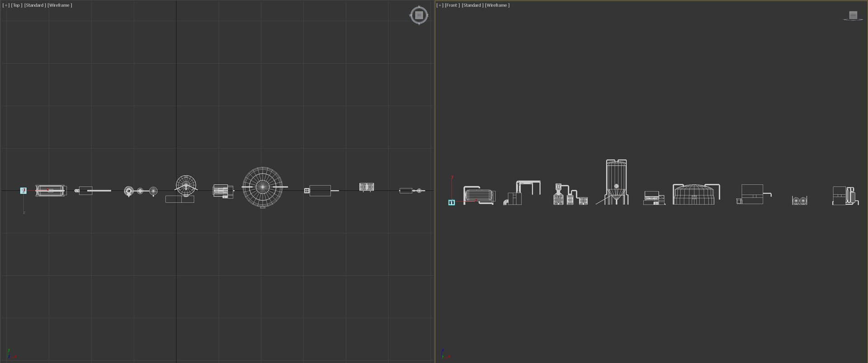Click the [Top] view label menu
This screenshot has width=868, height=363.
click(17, 5)
